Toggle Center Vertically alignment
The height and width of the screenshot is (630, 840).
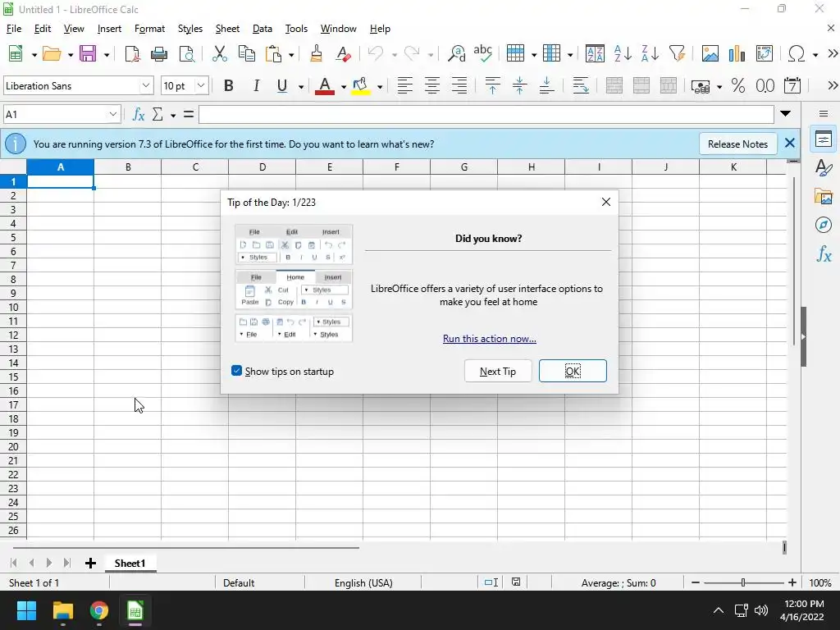coord(519,85)
